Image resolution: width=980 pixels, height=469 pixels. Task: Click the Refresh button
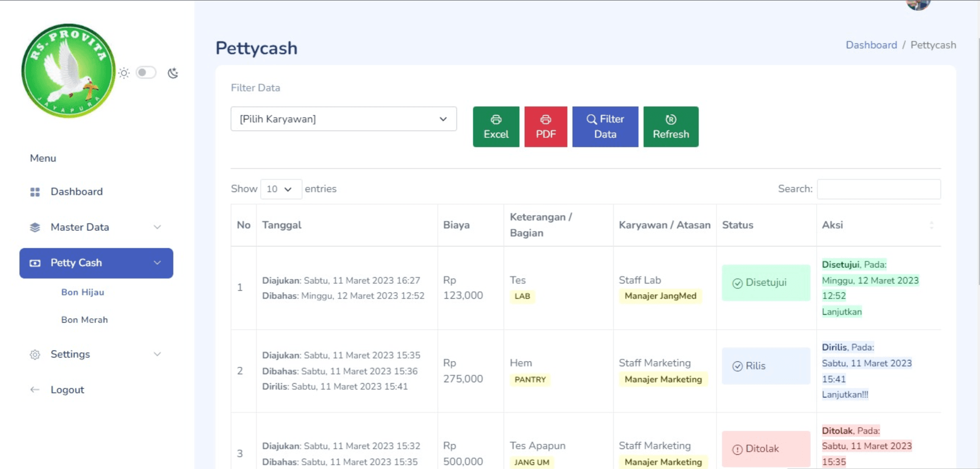point(671,127)
